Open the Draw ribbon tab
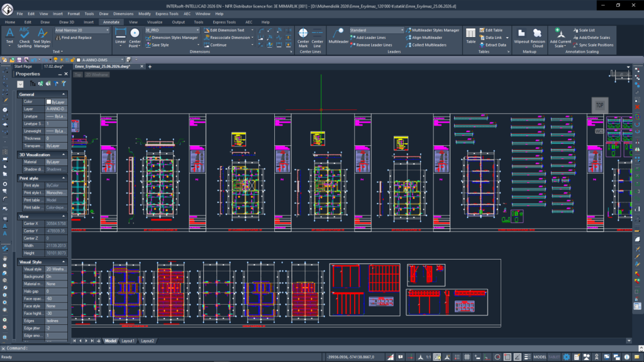The image size is (644, 362). 45,22
